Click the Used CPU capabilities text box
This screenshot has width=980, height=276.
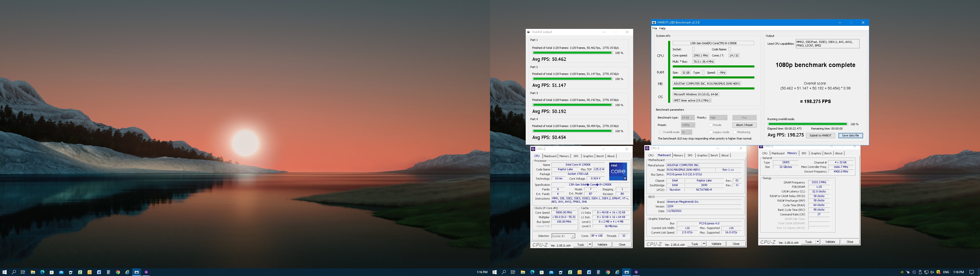click(x=827, y=44)
